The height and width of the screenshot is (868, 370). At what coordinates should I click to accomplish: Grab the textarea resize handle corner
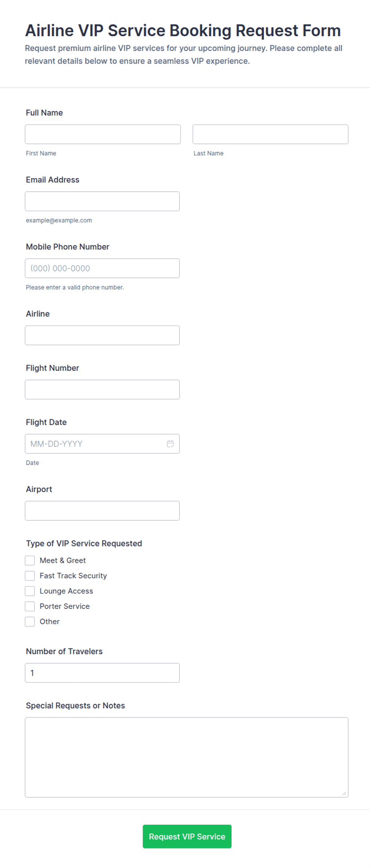click(344, 793)
